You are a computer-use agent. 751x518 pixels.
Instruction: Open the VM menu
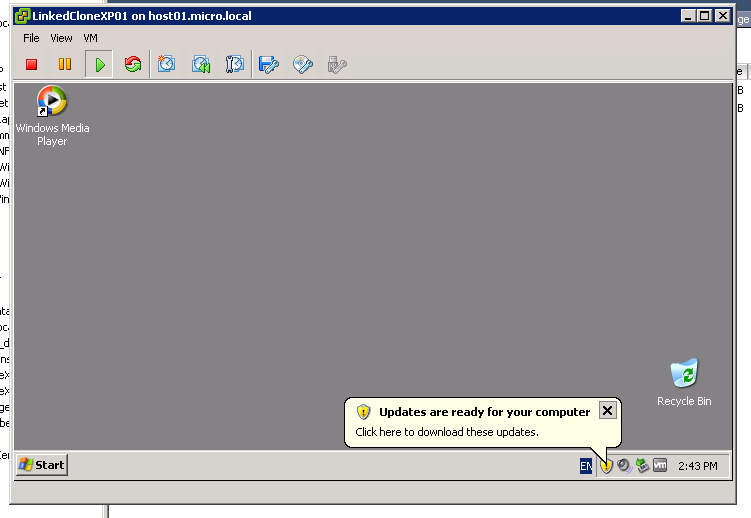point(90,38)
